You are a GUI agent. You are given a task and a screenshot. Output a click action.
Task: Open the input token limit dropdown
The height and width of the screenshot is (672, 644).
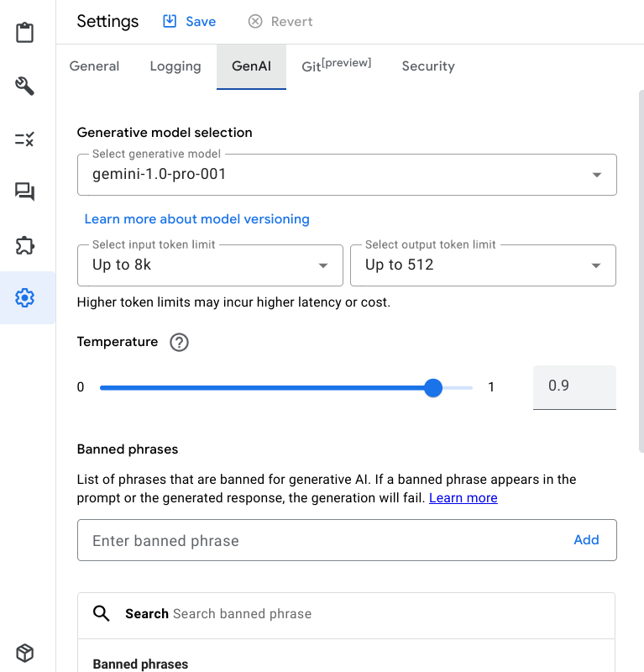pos(209,265)
